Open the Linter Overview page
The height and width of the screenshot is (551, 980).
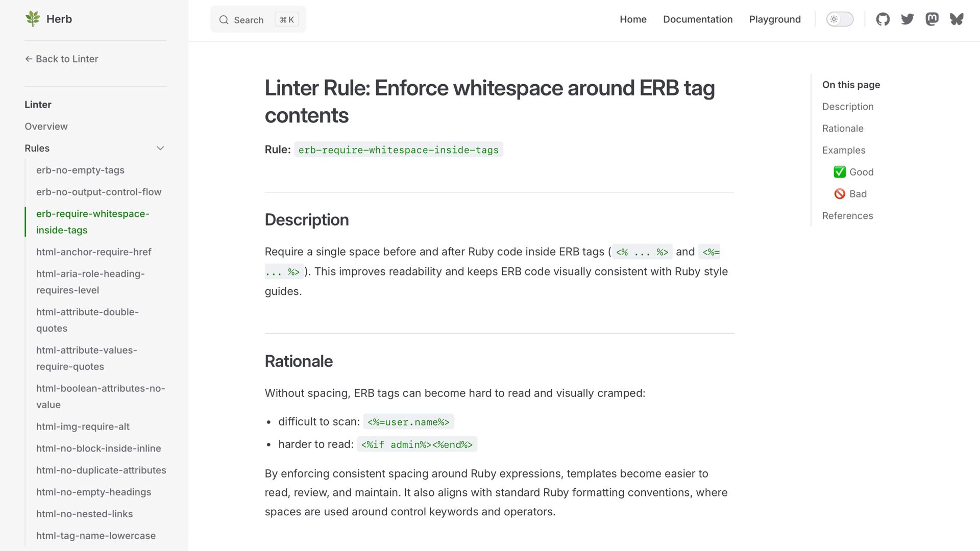(46, 127)
